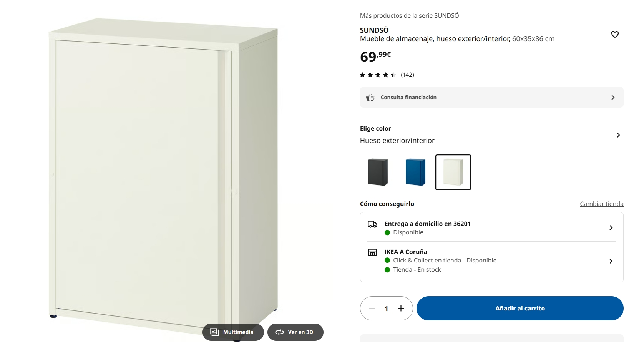644x342 pixels.
Task: Click the home delivery truck icon
Action: click(x=372, y=224)
